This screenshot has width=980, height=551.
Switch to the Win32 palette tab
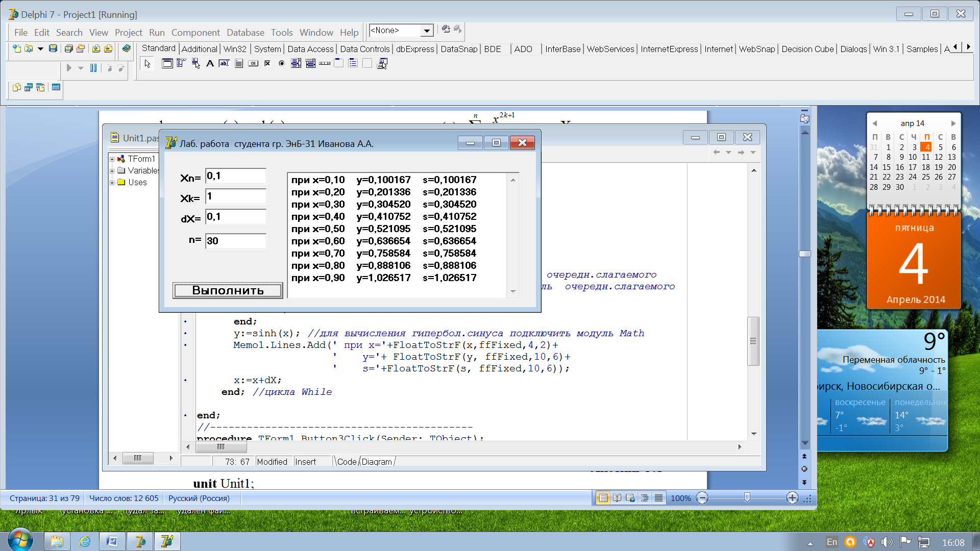pyautogui.click(x=235, y=49)
